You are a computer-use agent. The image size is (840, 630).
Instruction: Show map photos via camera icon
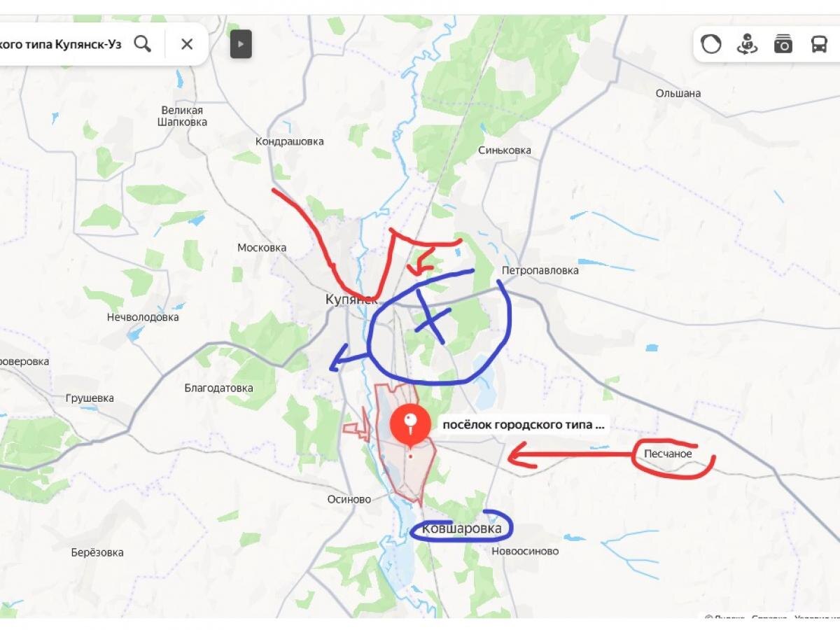click(783, 45)
